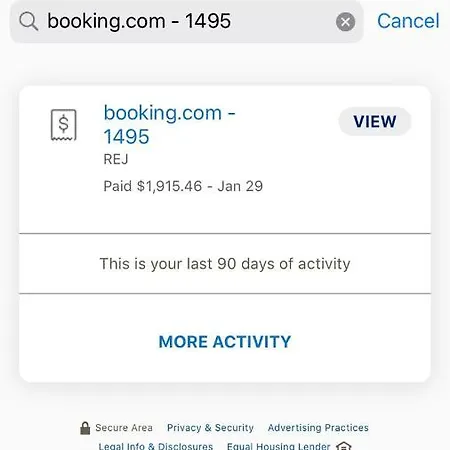Open Advertising Practices link
The width and height of the screenshot is (450, 450).
click(318, 428)
